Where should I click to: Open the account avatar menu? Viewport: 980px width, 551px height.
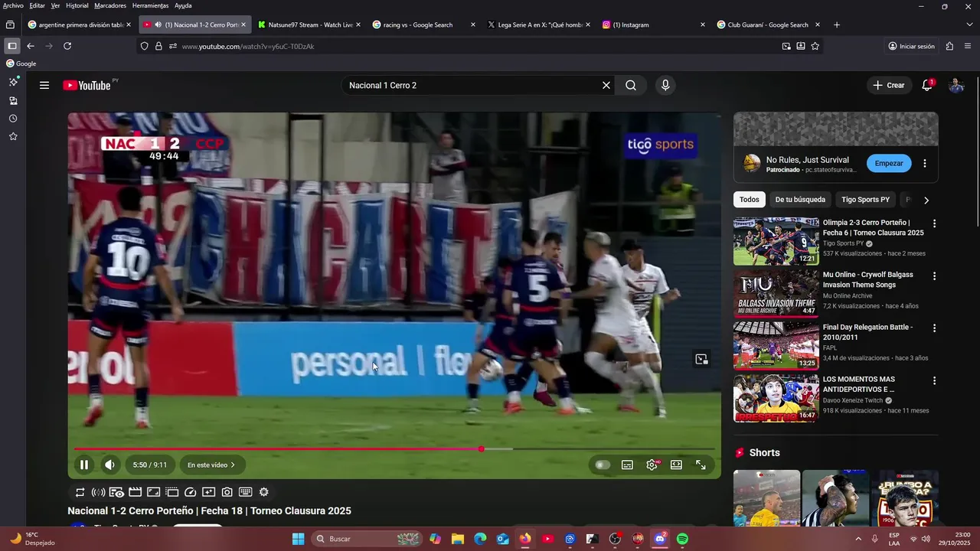(956, 85)
